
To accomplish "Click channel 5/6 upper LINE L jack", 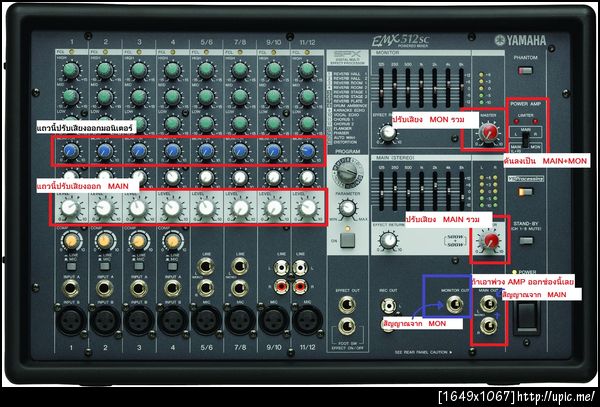I will [206, 266].
